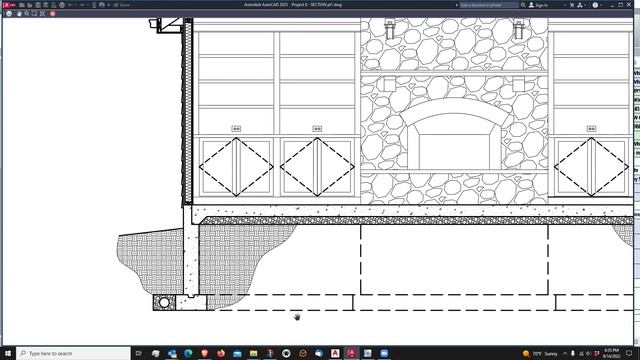Click the weather widget showing Sunny
Screen dimensions: 640x360
pyautogui.click(x=540, y=353)
